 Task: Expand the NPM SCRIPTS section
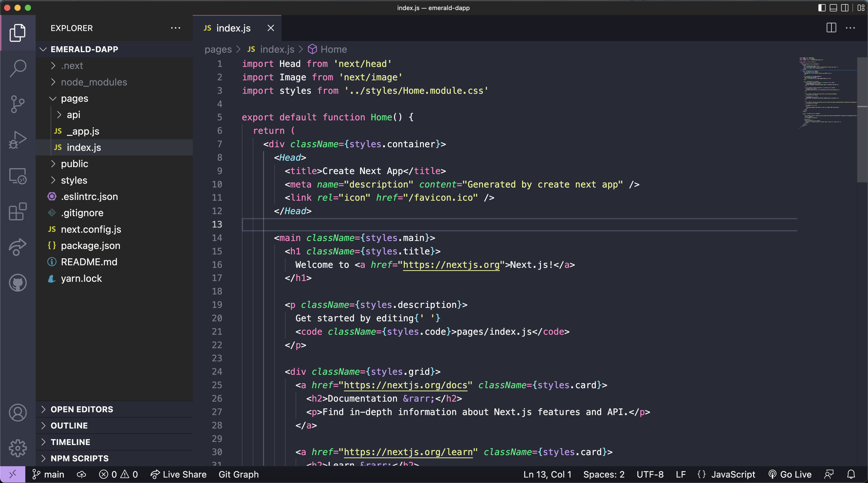tap(114, 458)
